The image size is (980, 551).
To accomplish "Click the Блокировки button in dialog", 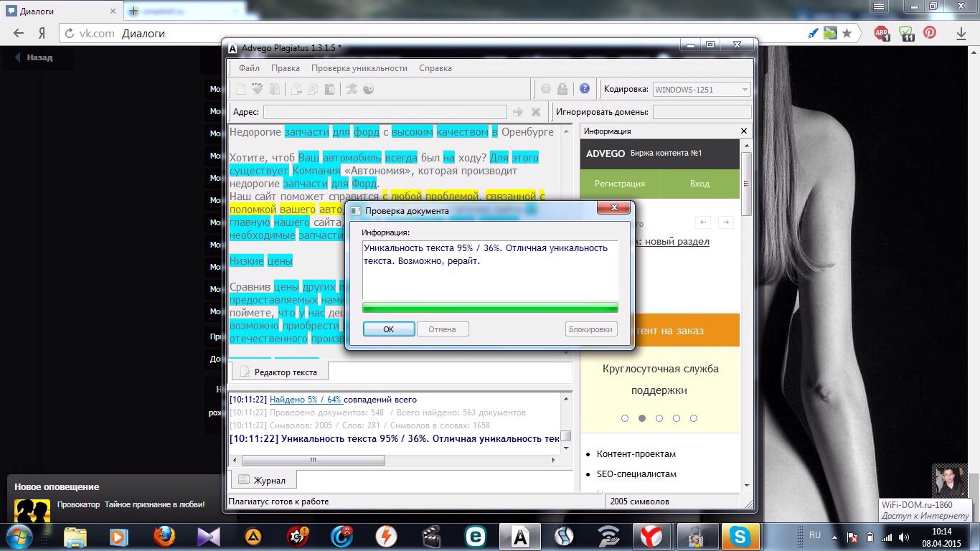I will point(590,329).
